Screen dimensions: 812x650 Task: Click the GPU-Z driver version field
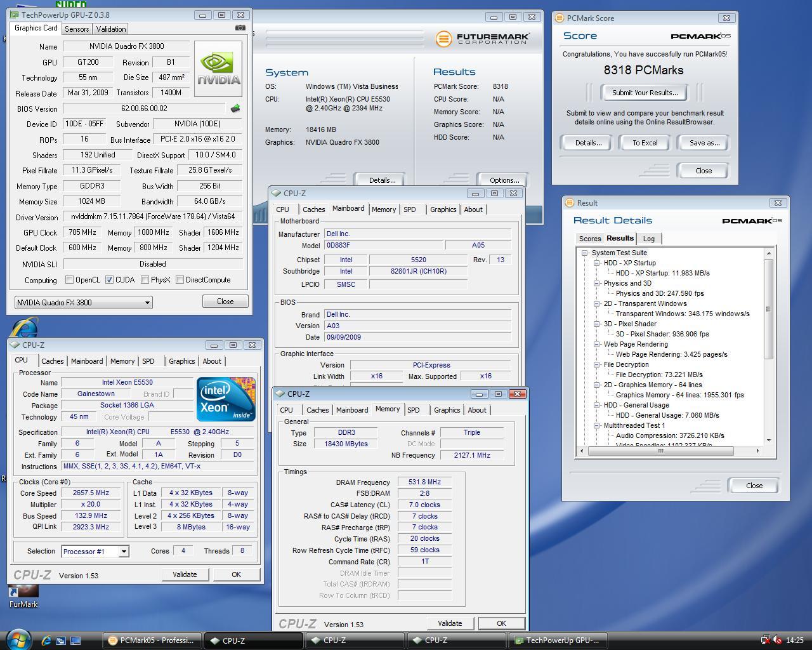point(152,216)
